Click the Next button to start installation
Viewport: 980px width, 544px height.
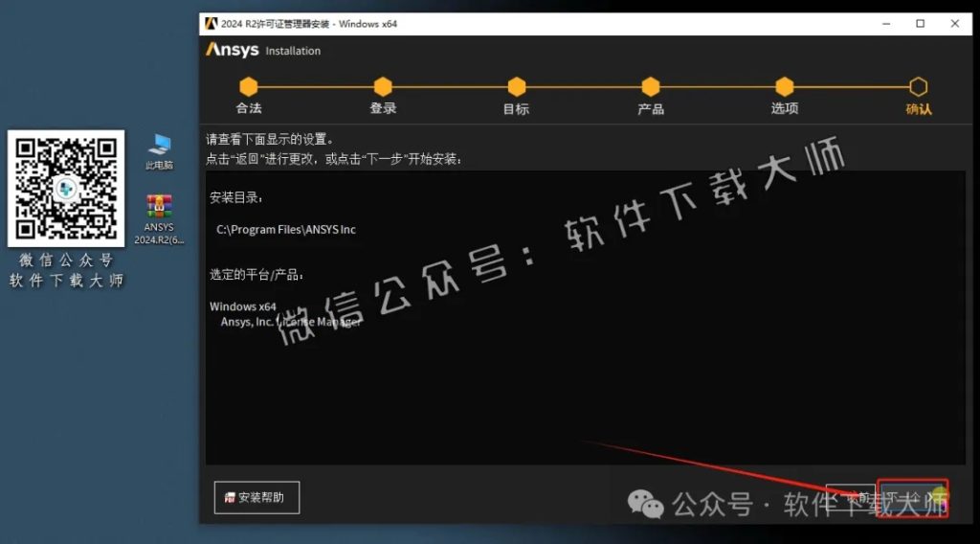click(x=912, y=498)
